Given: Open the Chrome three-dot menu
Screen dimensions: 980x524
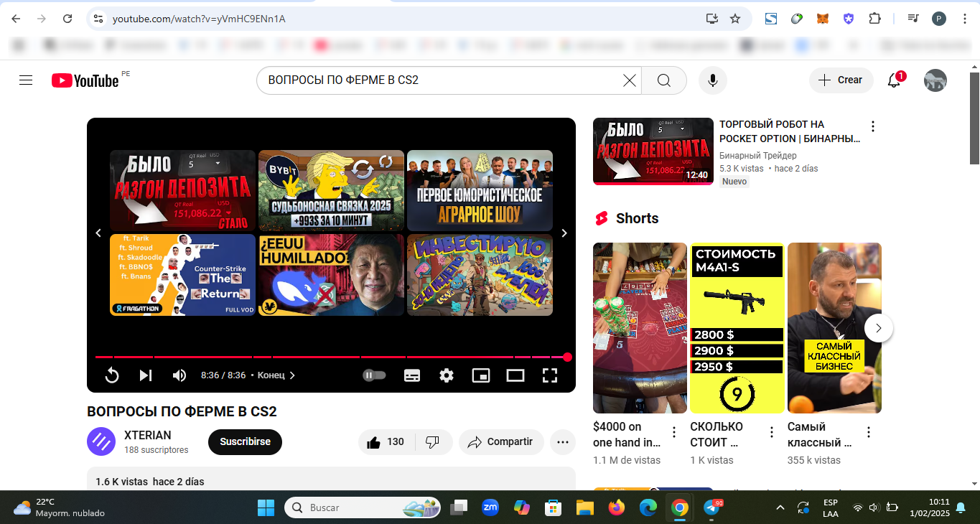Looking at the screenshot, I should tap(964, 19).
